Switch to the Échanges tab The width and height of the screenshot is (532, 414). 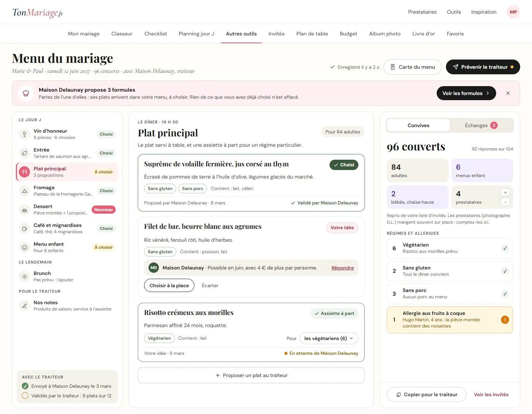481,125
